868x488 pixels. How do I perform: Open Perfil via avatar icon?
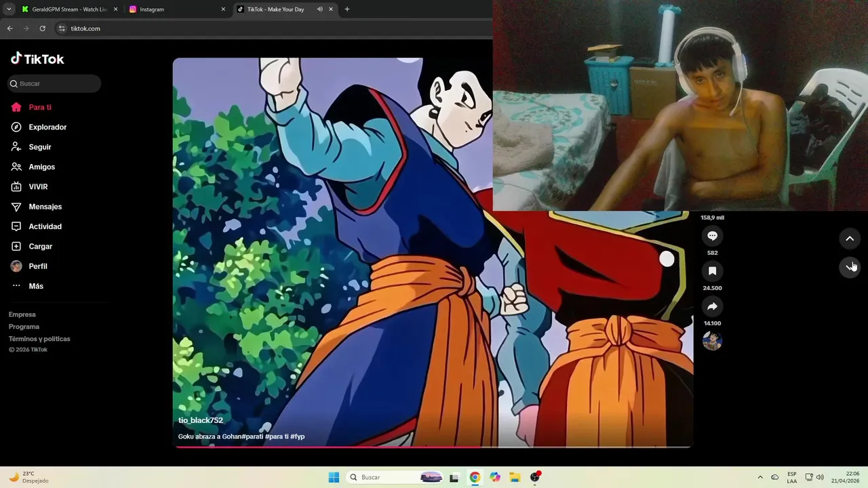pos(16,266)
